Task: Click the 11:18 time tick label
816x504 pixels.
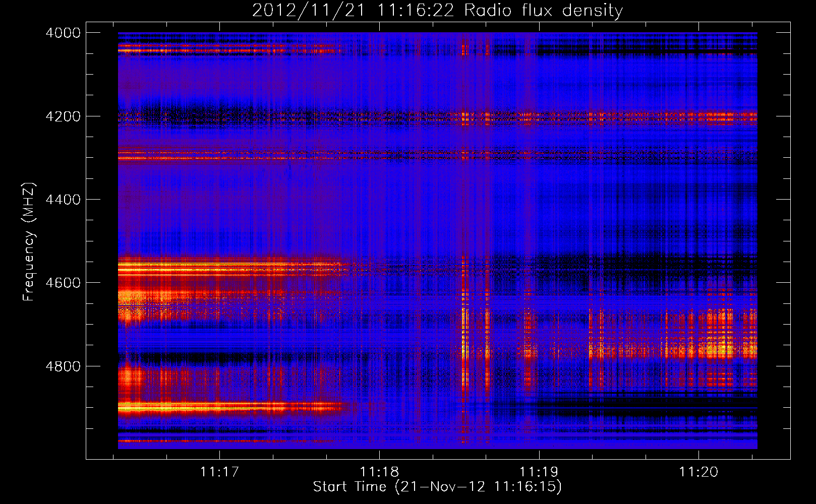Action: point(379,472)
